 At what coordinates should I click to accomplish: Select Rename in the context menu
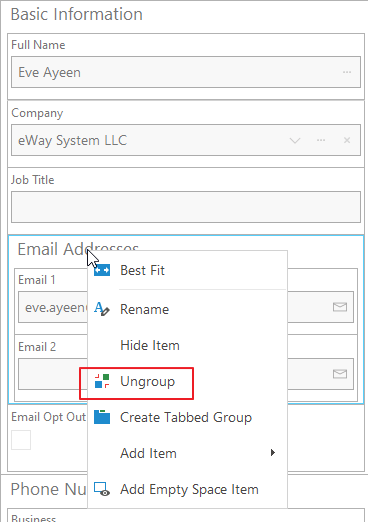click(187, 309)
